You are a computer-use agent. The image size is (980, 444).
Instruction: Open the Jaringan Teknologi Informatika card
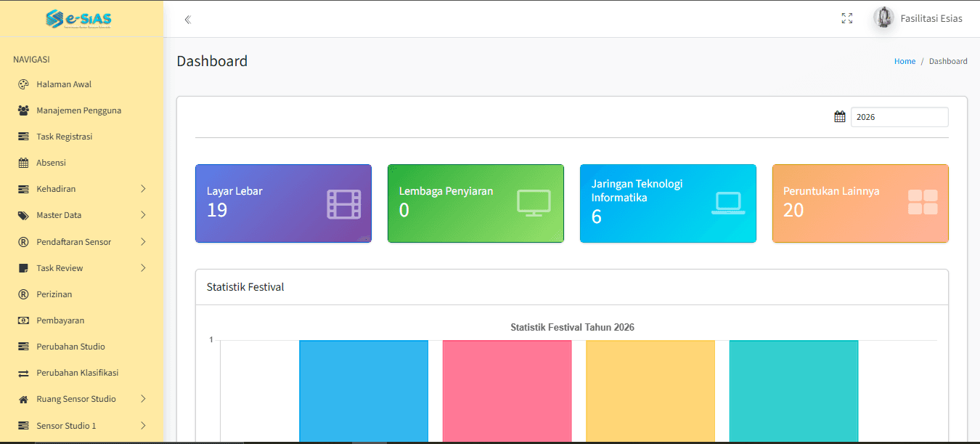tap(668, 203)
